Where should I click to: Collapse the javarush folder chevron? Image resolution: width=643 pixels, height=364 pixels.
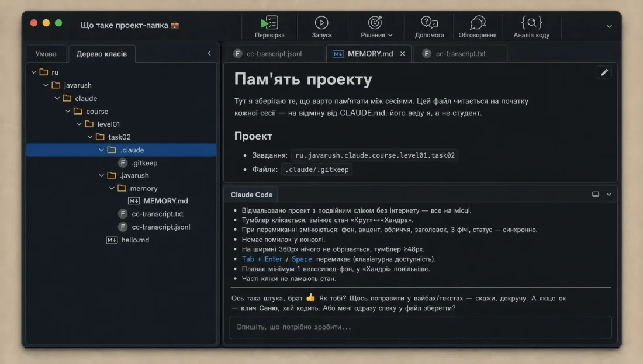(46, 85)
